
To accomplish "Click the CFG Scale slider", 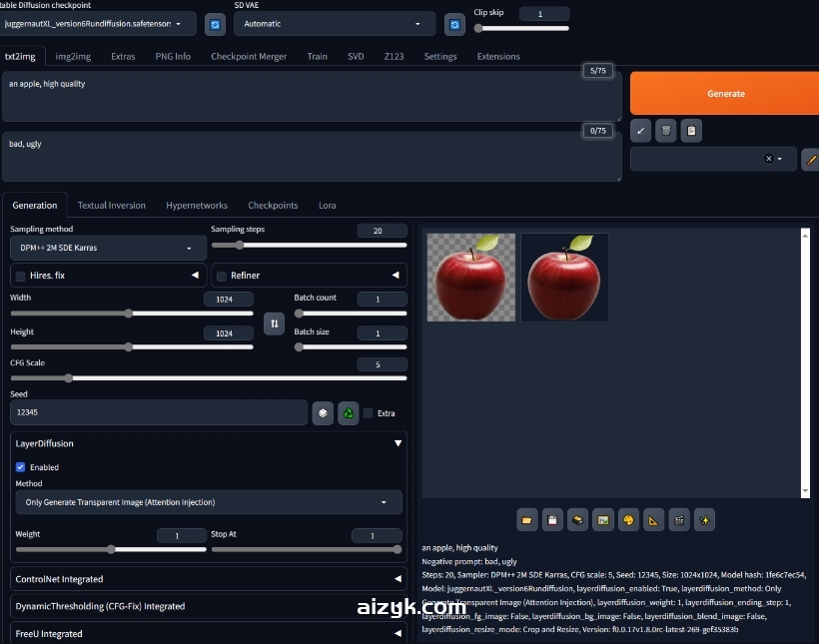I will point(208,378).
